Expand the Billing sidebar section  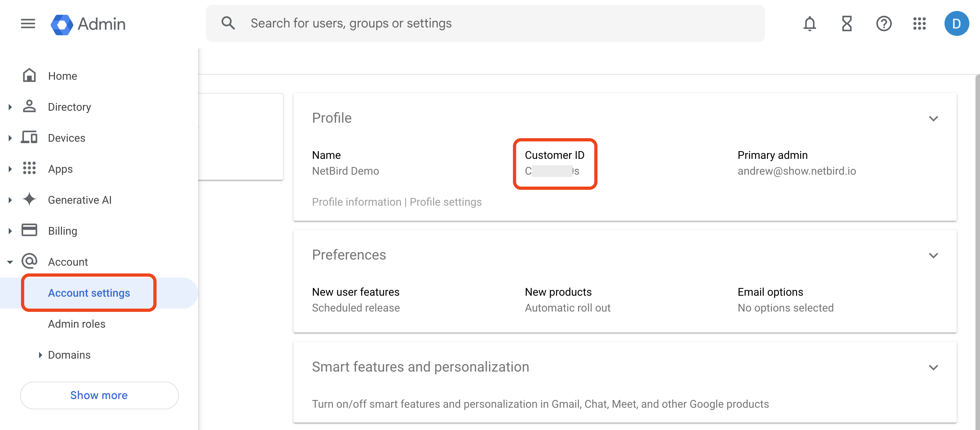point(9,230)
